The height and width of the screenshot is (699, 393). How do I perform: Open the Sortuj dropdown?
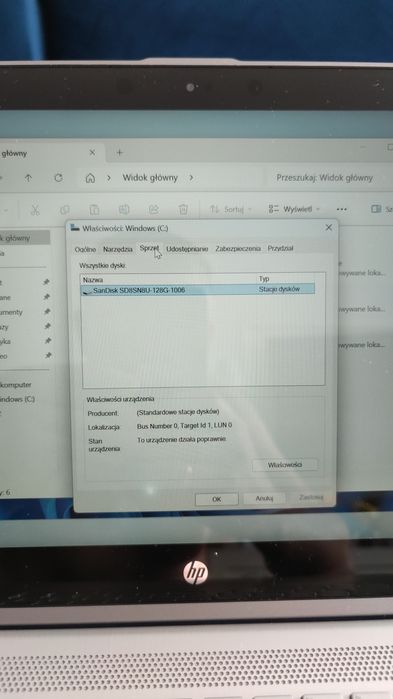click(x=230, y=209)
